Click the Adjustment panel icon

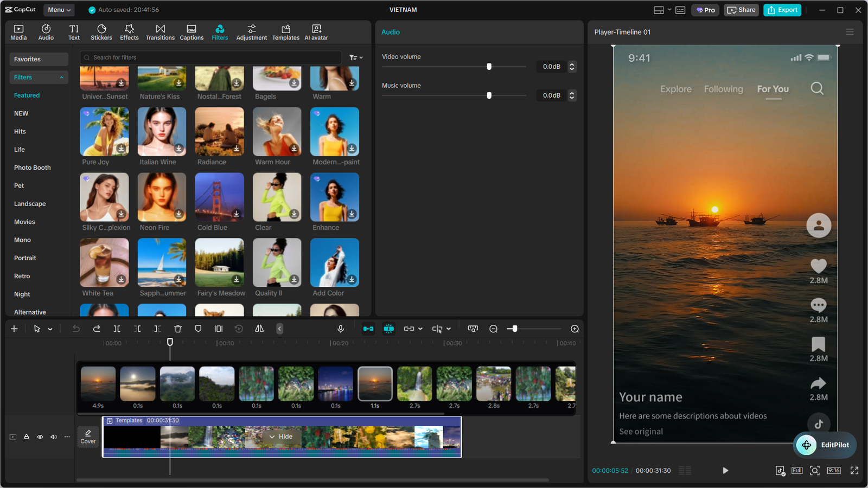coord(251,31)
